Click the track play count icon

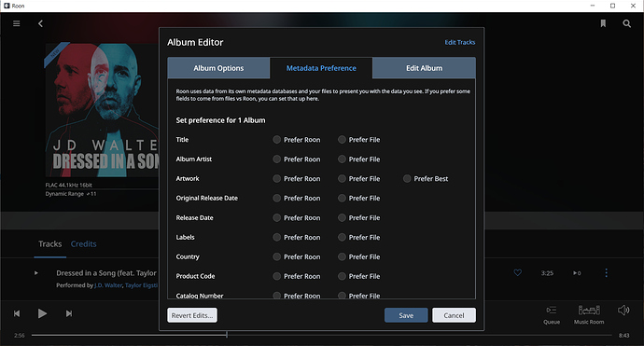[x=577, y=273]
